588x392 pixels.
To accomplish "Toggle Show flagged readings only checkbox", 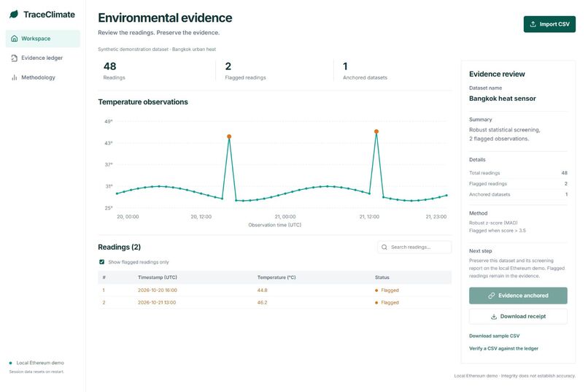I will [101, 262].
